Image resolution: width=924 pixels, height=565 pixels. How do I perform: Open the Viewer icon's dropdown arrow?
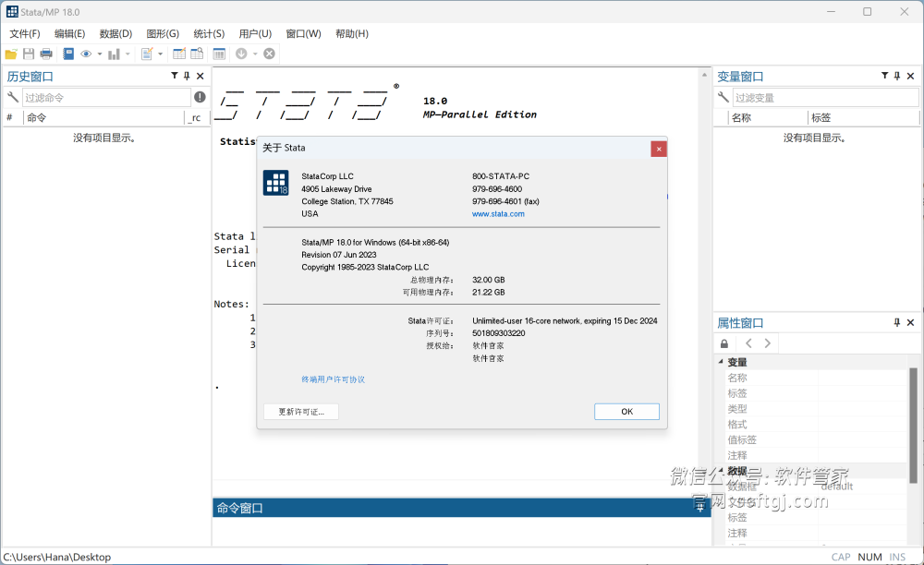pos(100,54)
